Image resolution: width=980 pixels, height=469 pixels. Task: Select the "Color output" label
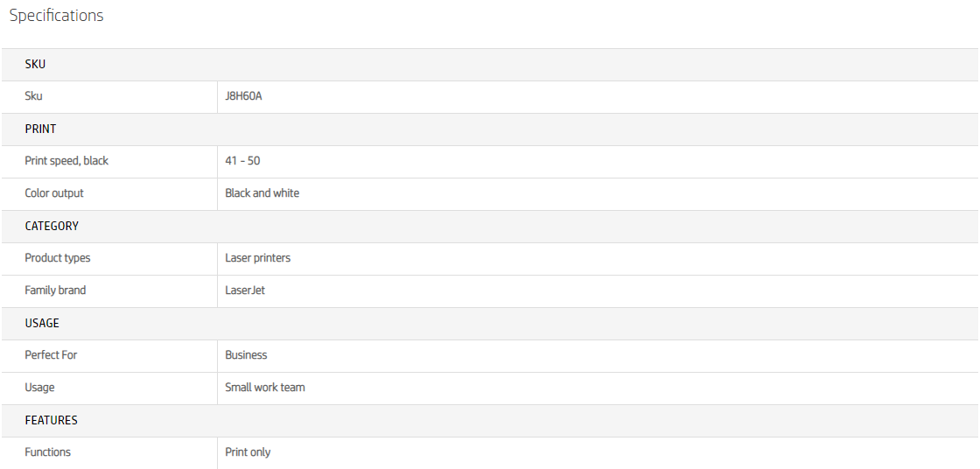(x=54, y=193)
